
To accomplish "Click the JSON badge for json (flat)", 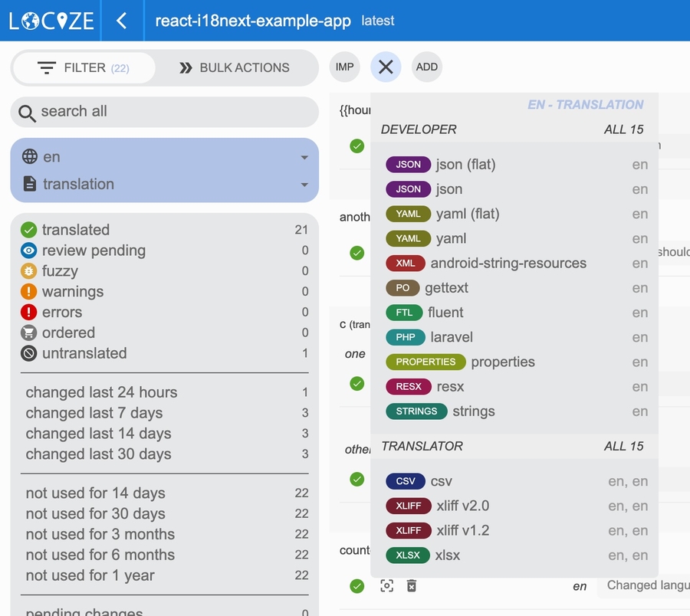I will coord(408,165).
